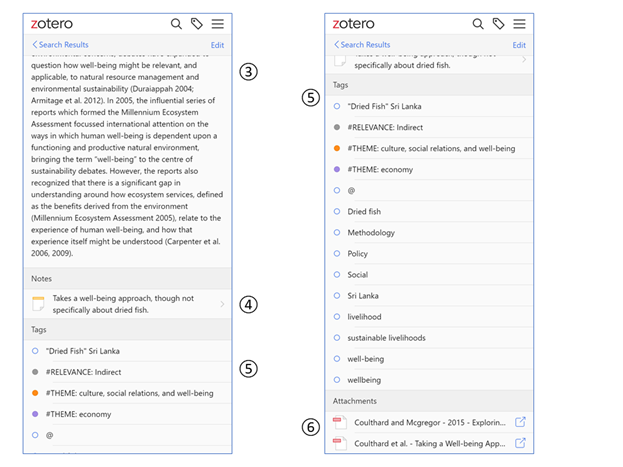Image resolution: width=623 pixels, height=467 pixels.
Task: Select 'Dried fish' tag
Action: coord(364,211)
